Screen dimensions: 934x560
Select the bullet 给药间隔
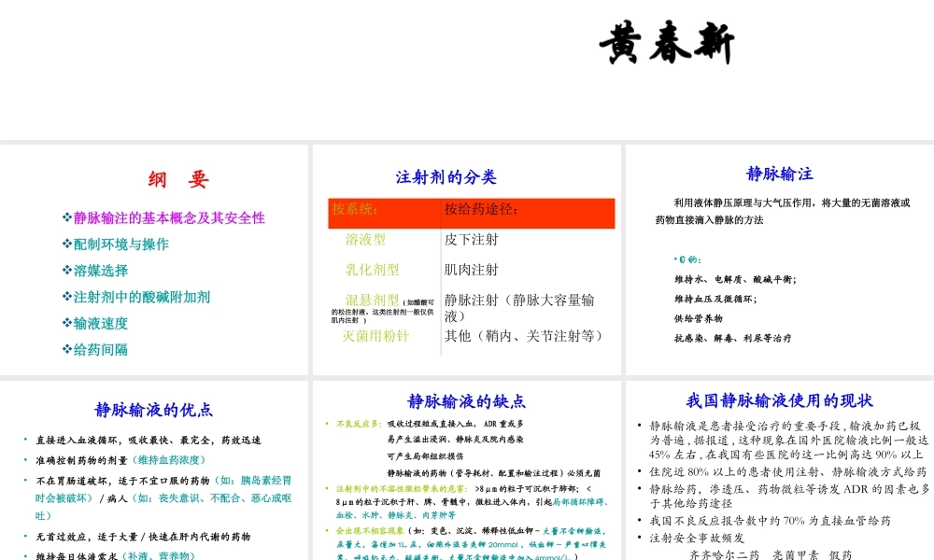[x=95, y=349]
